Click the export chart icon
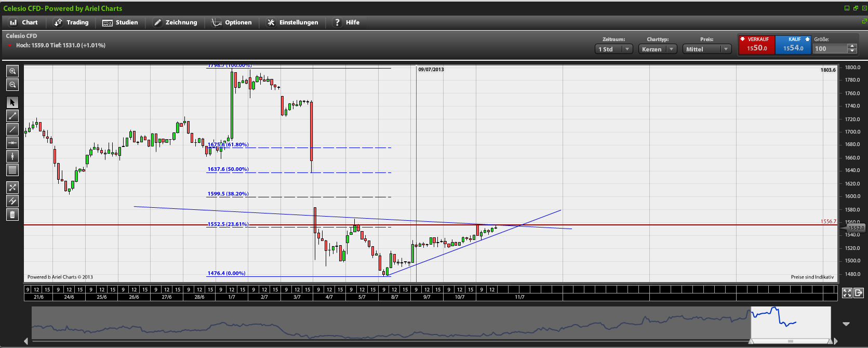868x348 pixels. click(858, 293)
